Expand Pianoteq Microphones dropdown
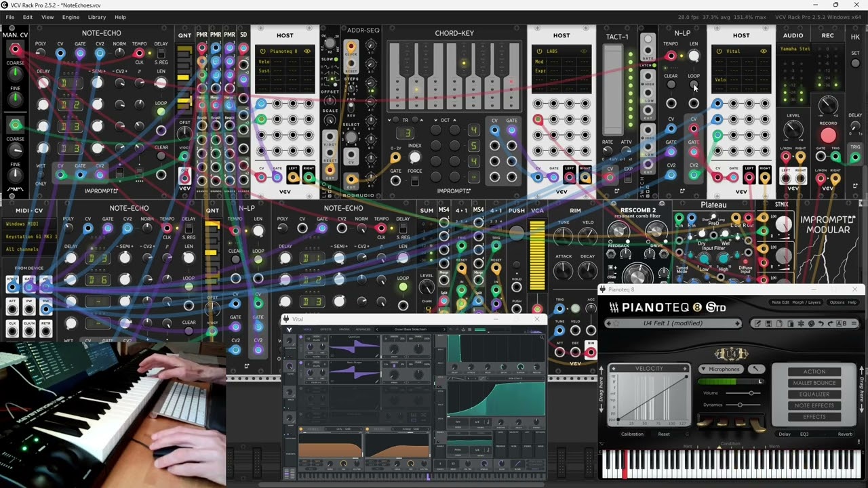The width and height of the screenshot is (868, 488). [721, 369]
